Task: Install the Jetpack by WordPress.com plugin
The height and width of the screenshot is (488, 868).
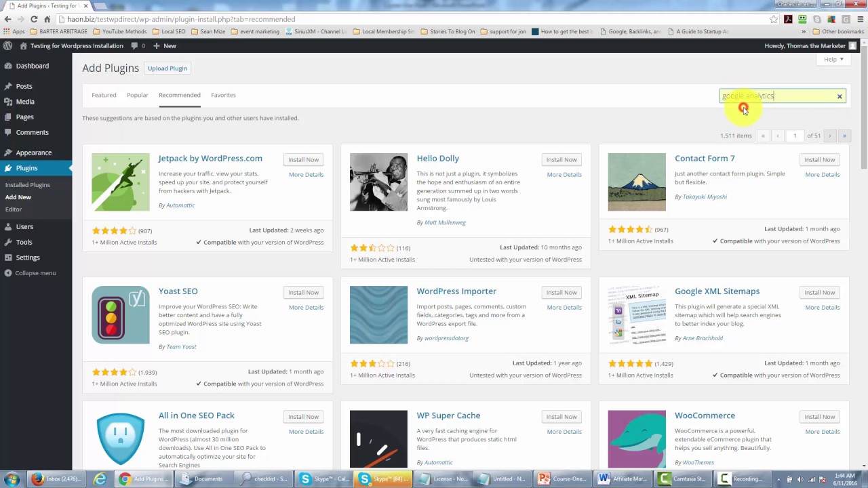Action: [x=303, y=160]
